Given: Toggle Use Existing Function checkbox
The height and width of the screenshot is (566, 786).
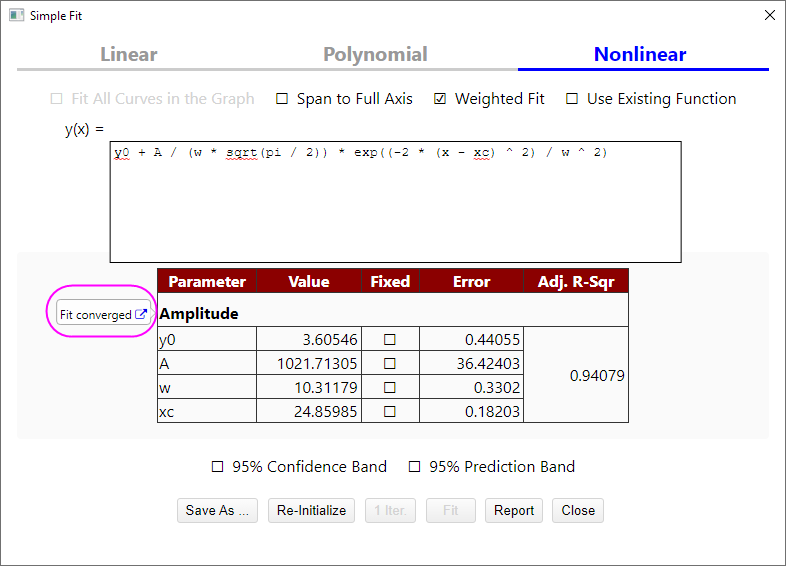Looking at the screenshot, I should tap(572, 99).
